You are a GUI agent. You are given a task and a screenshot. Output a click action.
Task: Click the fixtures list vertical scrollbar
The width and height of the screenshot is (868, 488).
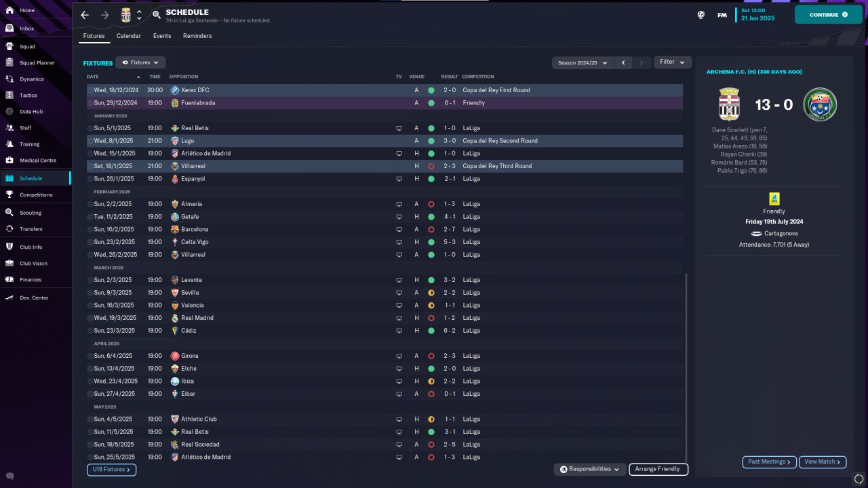[x=686, y=367]
